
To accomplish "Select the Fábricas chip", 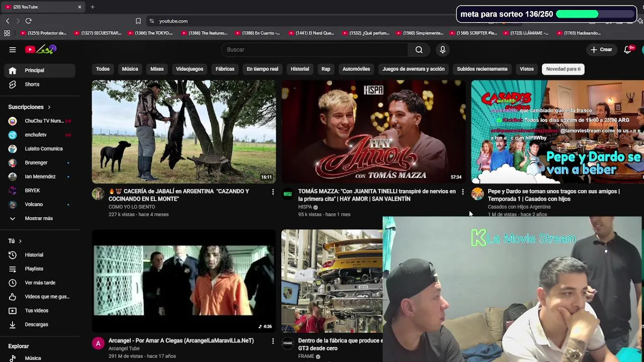I will click(225, 69).
